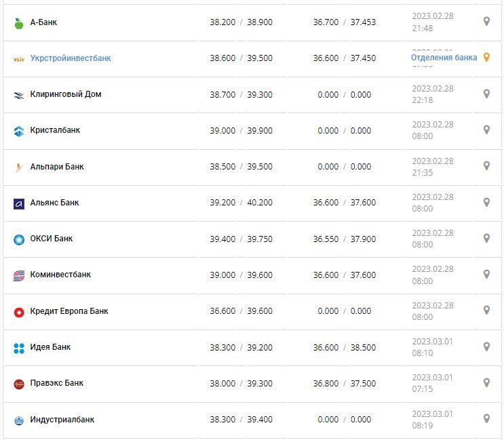Click the ОКСИ Банк round logo
504x440 pixels.
[x=19, y=239]
